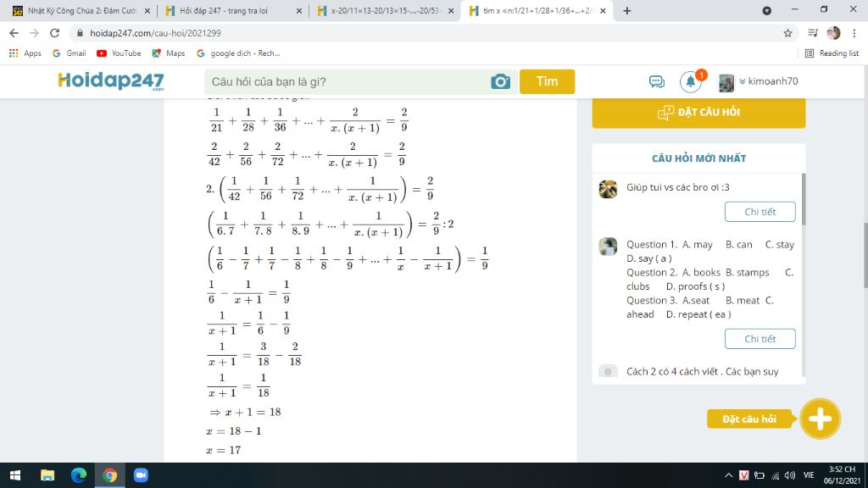Screen dimensions: 868x488
Task: Click the Tìm search button
Action: point(547,82)
